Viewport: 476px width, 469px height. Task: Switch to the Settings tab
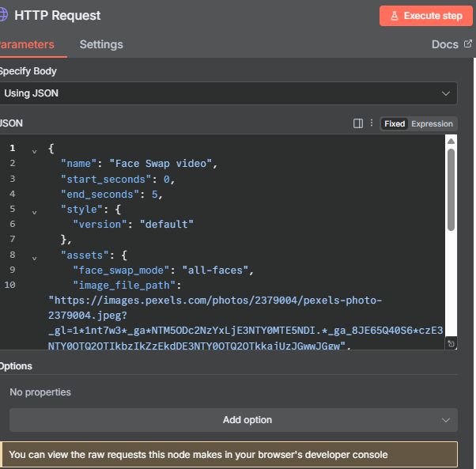(x=101, y=44)
